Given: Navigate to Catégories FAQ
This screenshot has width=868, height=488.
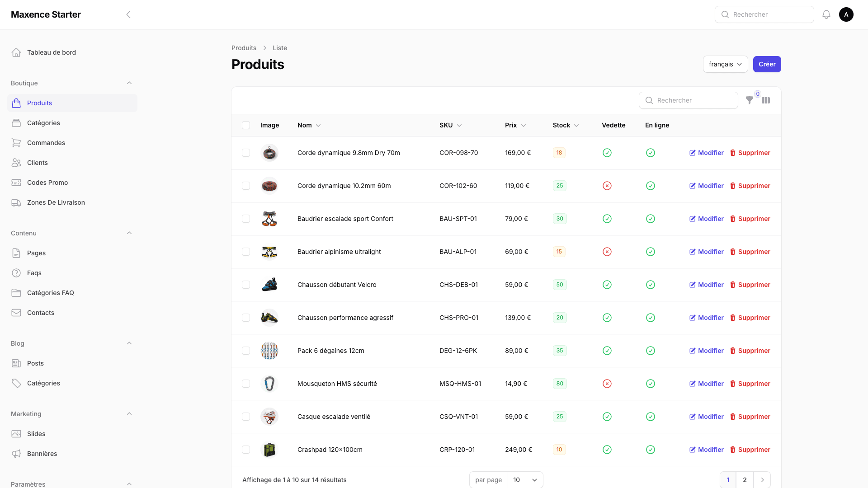Looking at the screenshot, I should [50, 293].
